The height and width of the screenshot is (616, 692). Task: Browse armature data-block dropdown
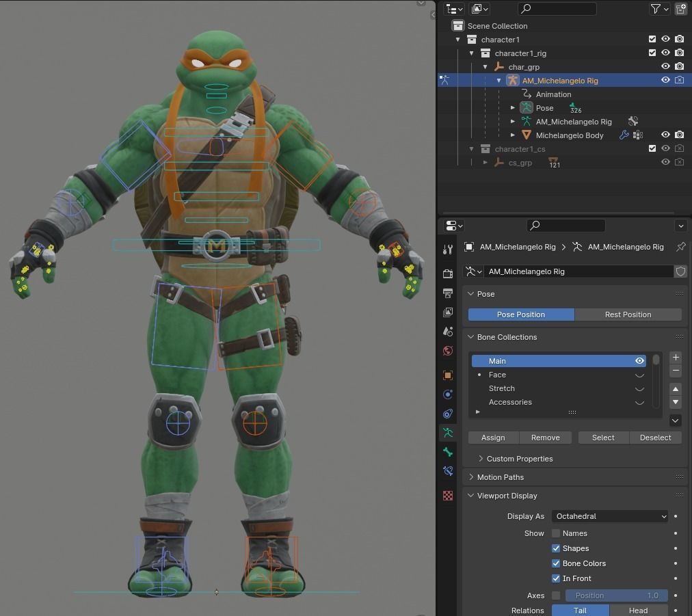tap(474, 271)
